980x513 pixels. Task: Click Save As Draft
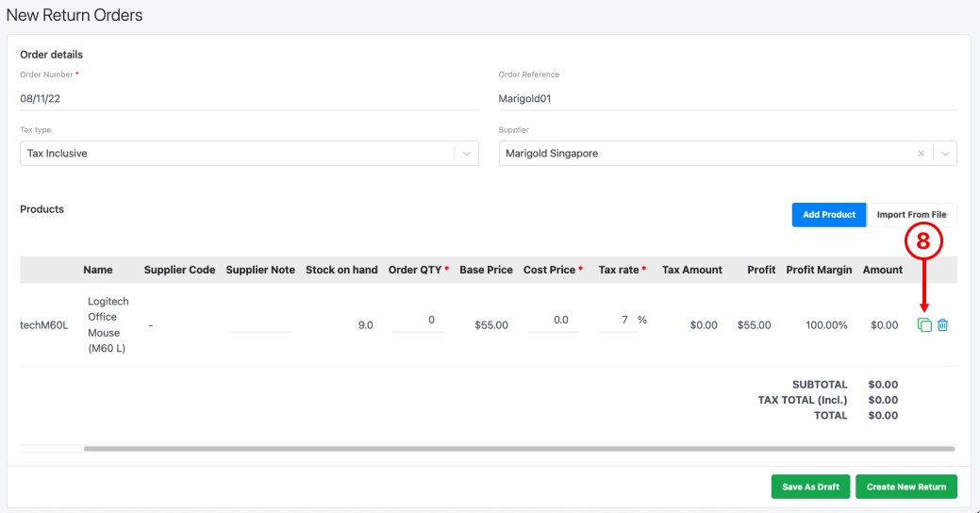pyautogui.click(x=810, y=487)
